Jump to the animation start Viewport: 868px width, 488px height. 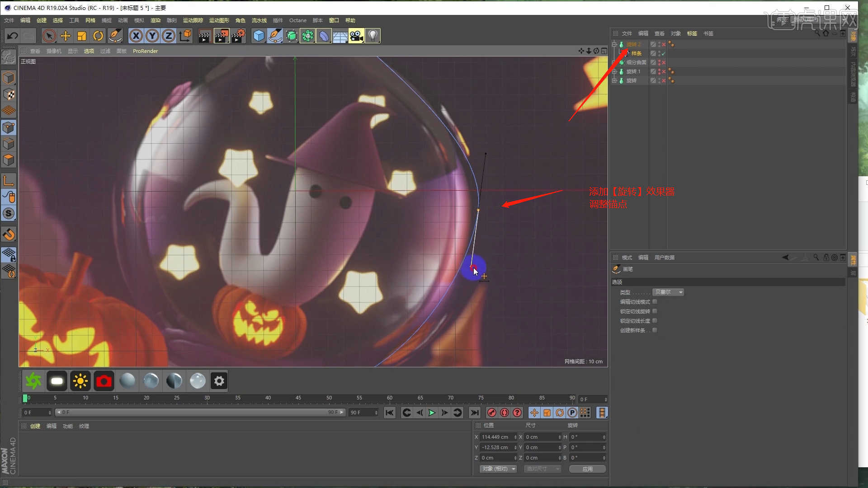coord(390,413)
